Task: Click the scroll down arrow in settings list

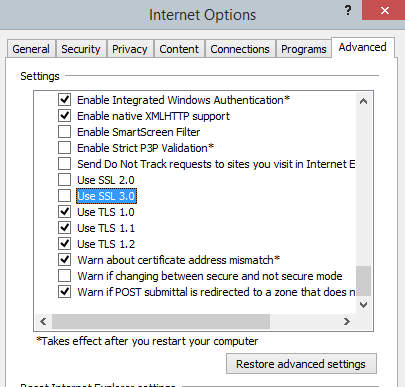Action: pyautogui.click(x=363, y=305)
